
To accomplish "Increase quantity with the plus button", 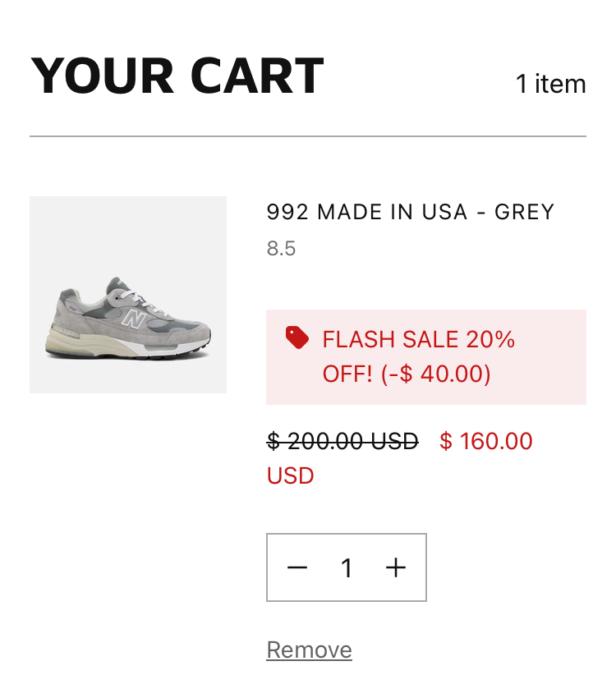I will tap(396, 567).
